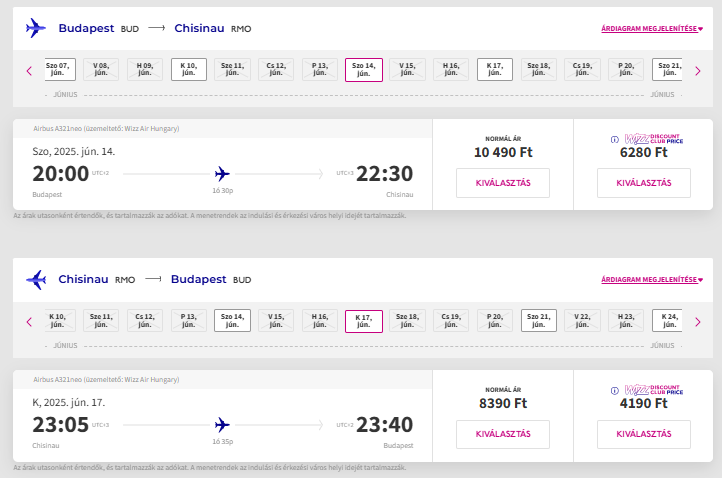The height and width of the screenshot is (478, 722).
Task: Choose the 4190 Ft discount return fare
Action: (x=644, y=434)
